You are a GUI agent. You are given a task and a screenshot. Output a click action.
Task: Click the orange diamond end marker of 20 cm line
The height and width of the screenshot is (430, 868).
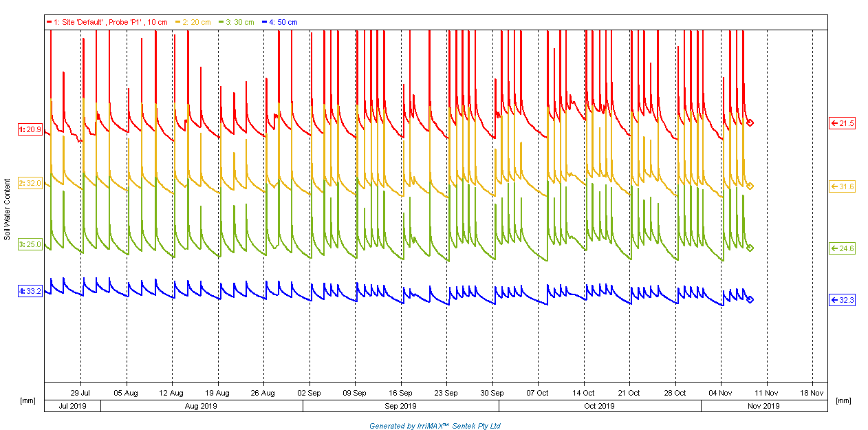tap(750, 186)
